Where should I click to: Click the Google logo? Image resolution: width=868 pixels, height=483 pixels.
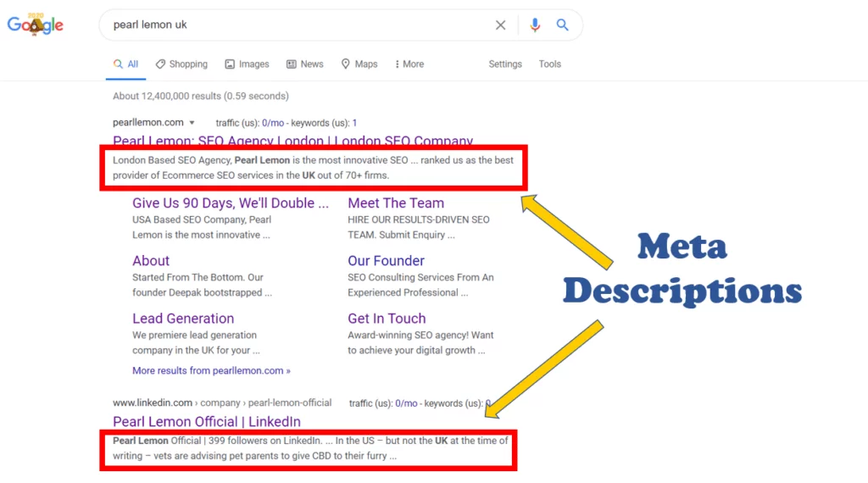(36, 25)
